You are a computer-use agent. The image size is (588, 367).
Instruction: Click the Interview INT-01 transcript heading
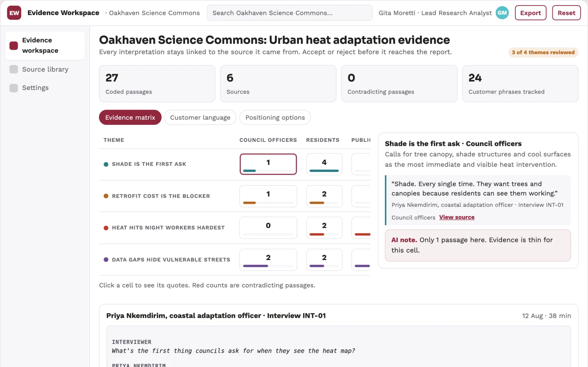point(216,316)
